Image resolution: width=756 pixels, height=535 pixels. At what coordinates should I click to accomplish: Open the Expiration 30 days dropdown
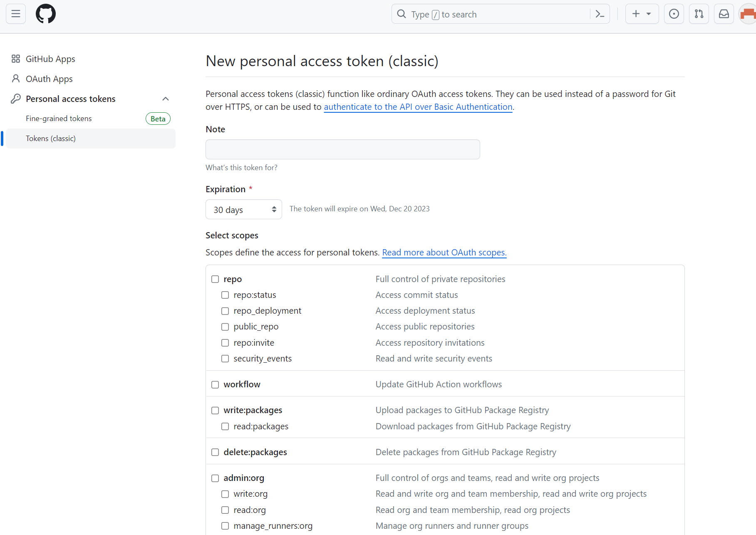pos(243,209)
